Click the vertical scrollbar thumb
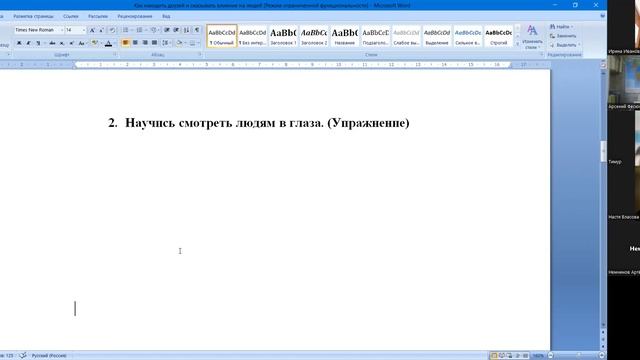The width and height of the screenshot is (640, 360). tap(603, 151)
